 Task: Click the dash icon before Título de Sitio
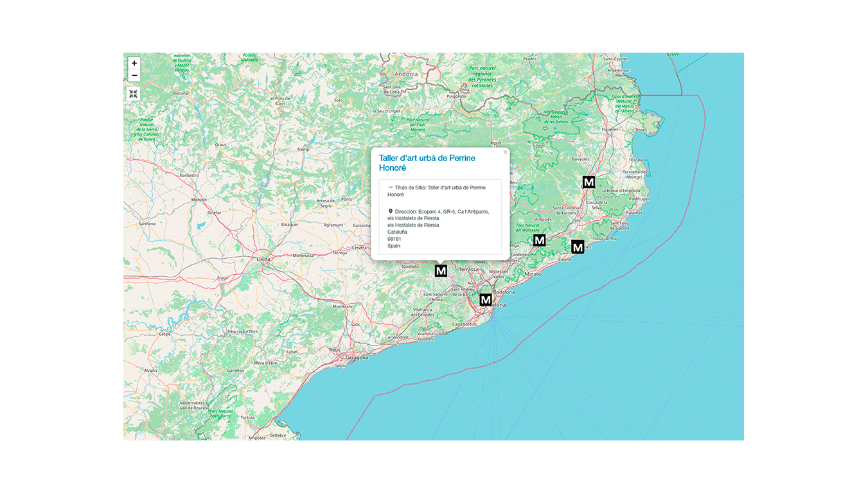pyautogui.click(x=391, y=187)
